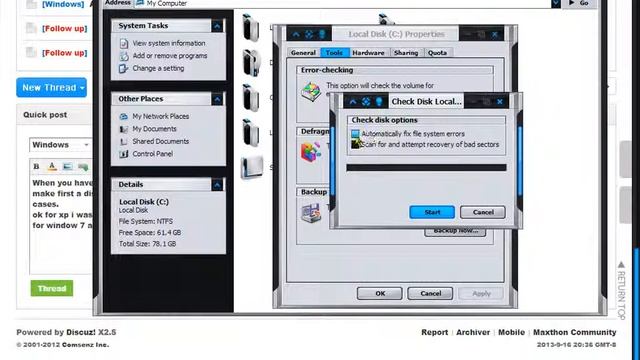This screenshot has width=640, height=360.
Task: Click thread icon beside first Follow up
Action: point(31,28)
